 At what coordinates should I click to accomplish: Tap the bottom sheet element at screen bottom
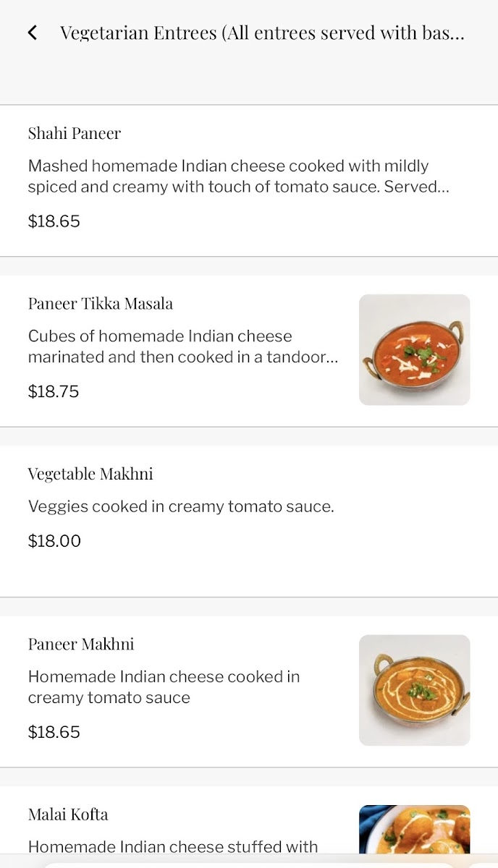249,862
